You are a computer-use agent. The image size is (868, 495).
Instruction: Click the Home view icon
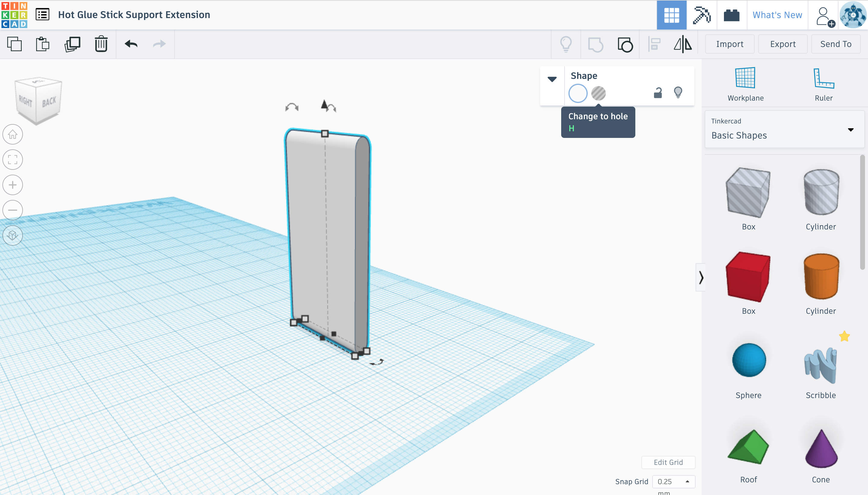pyautogui.click(x=13, y=135)
